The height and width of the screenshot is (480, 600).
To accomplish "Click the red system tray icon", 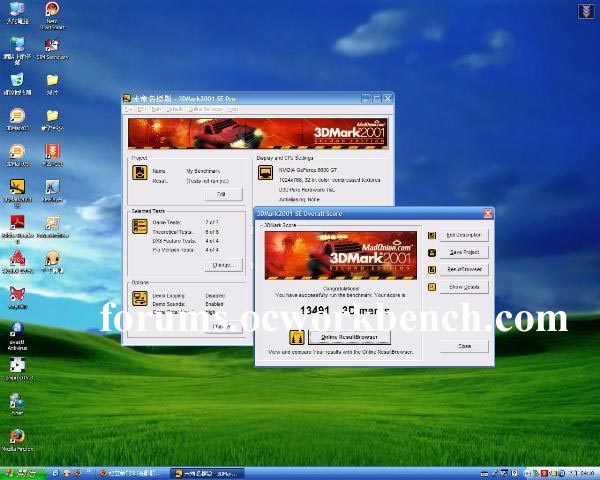I will point(543,474).
